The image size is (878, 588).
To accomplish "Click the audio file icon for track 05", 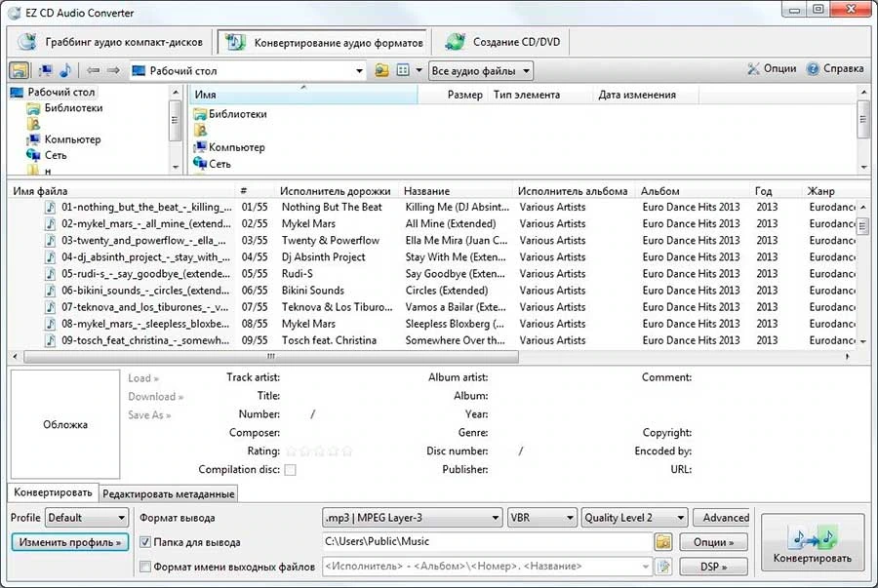I will pyautogui.click(x=51, y=274).
